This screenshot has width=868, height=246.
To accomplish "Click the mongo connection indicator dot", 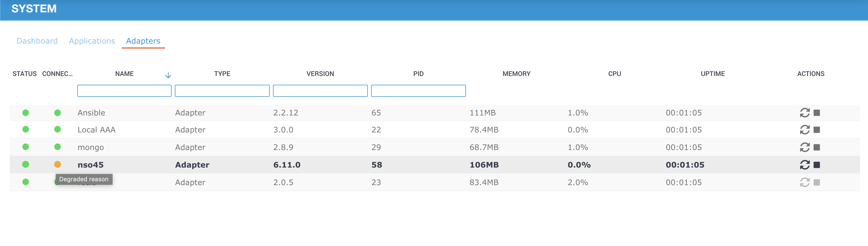I will pos(58,147).
